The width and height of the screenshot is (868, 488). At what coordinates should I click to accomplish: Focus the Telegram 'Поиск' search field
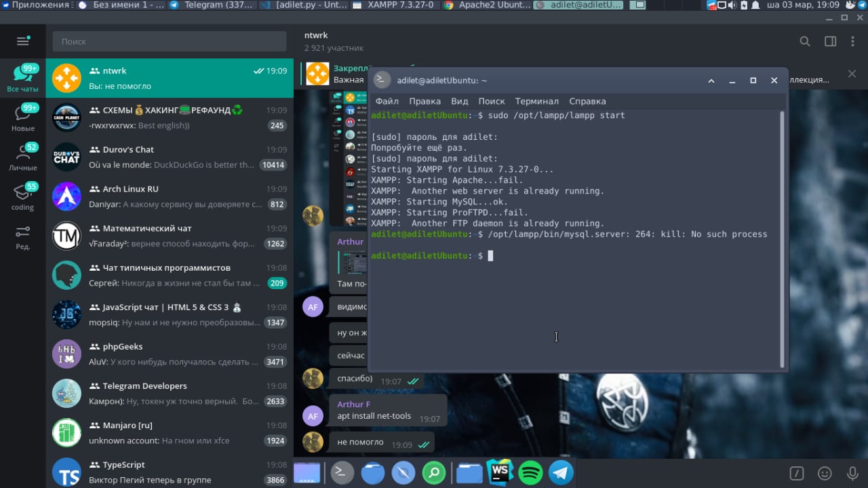tap(170, 41)
